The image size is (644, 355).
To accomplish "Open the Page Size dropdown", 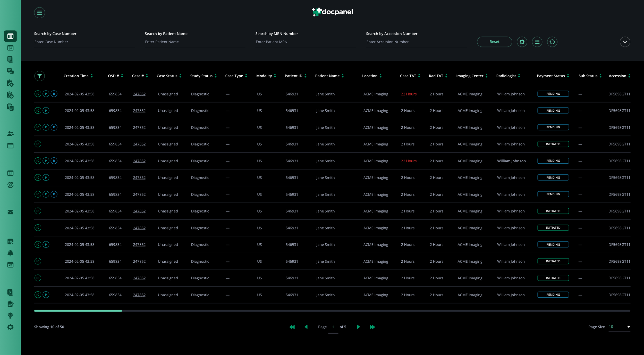I will tap(619, 327).
